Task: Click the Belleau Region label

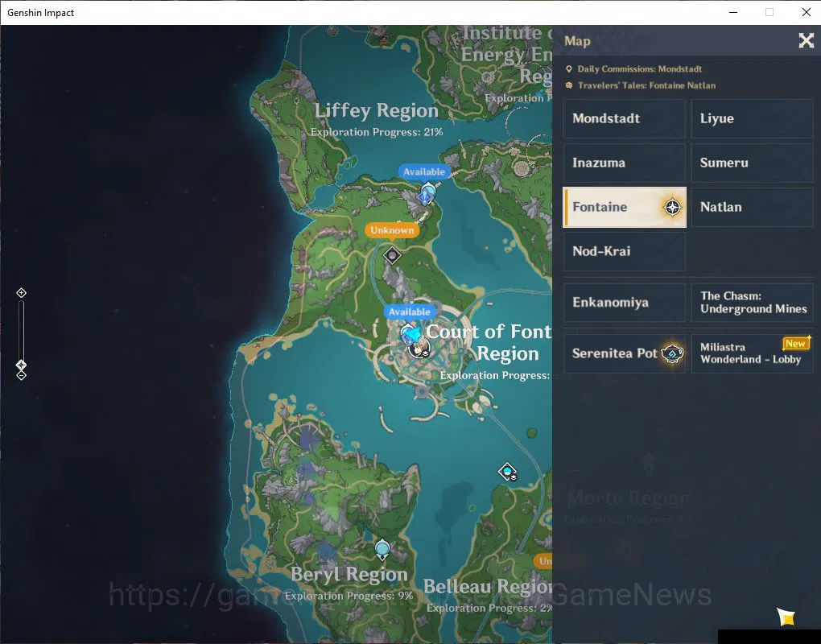Action: click(x=488, y=586)
